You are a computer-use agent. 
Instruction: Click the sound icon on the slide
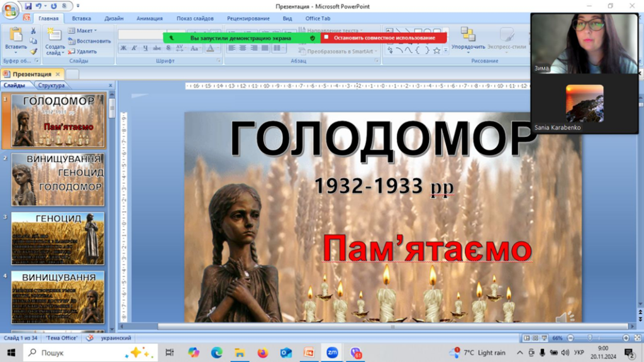[x=565, y=317]
